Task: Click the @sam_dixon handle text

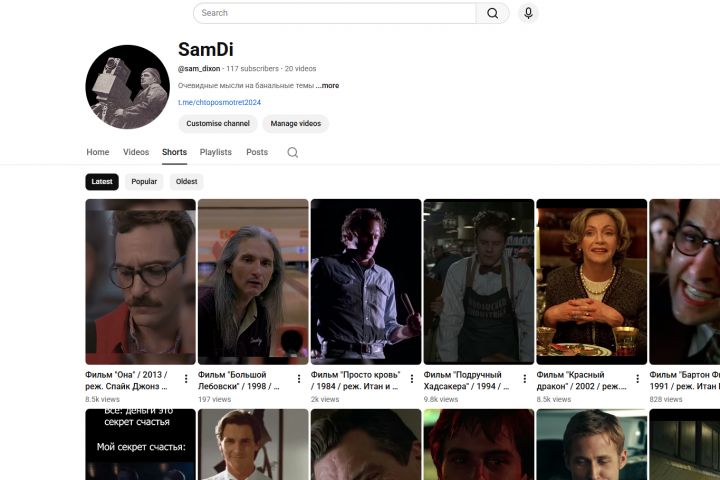Action: pos(199,68)
